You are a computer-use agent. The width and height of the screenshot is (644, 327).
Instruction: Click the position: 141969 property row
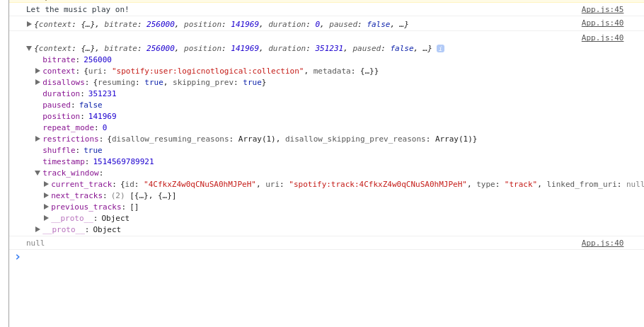click(x=79, y=116)
